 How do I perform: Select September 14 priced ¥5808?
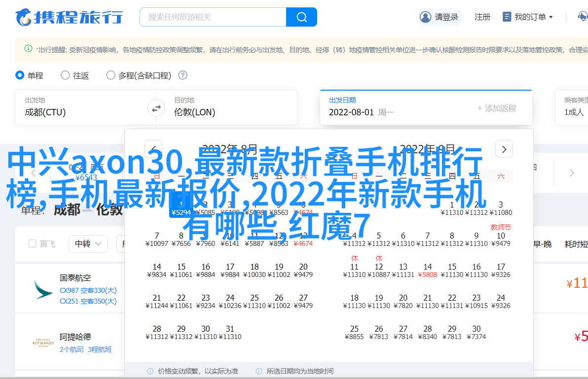428,271
